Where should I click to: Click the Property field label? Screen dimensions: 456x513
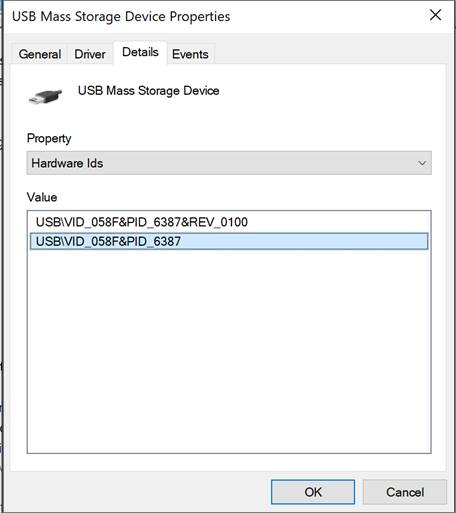click(49, 138)
